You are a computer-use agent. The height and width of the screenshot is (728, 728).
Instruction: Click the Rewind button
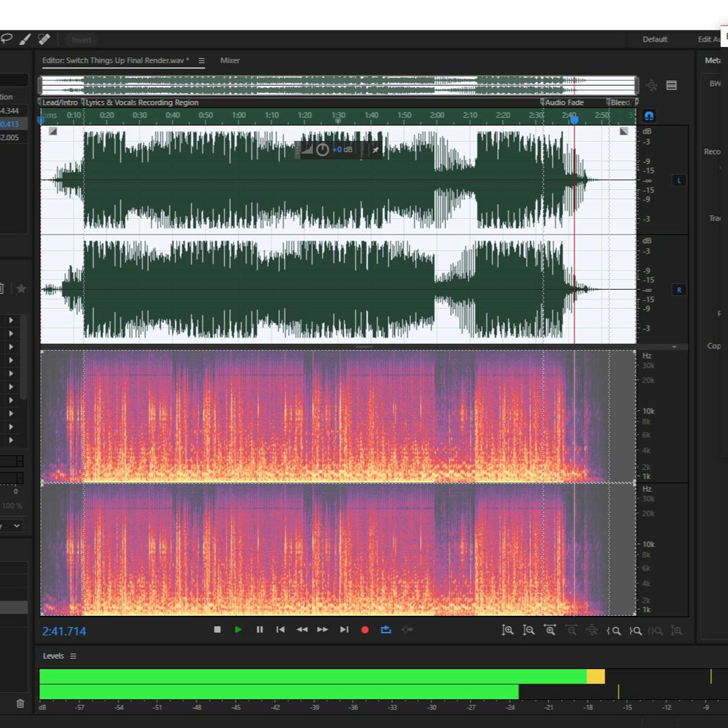(302, 630)
